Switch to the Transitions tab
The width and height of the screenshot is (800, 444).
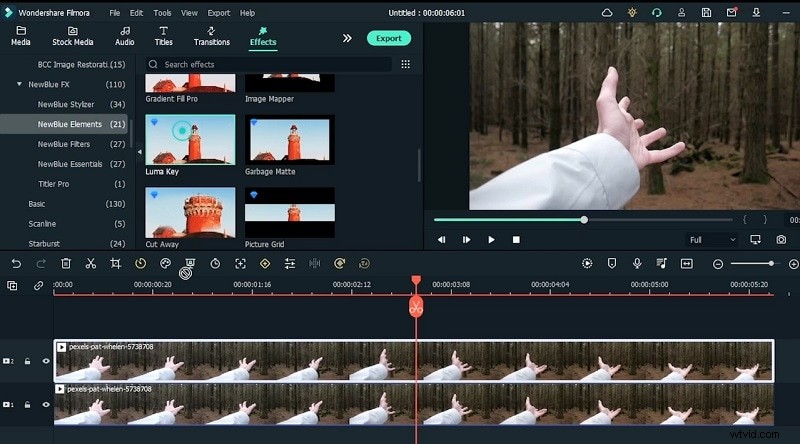[211, 37]
